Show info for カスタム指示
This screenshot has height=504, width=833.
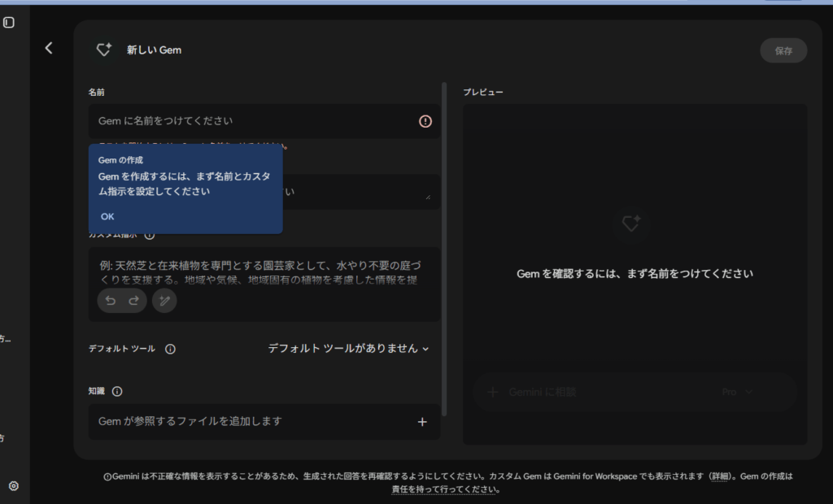click(150, 235)
